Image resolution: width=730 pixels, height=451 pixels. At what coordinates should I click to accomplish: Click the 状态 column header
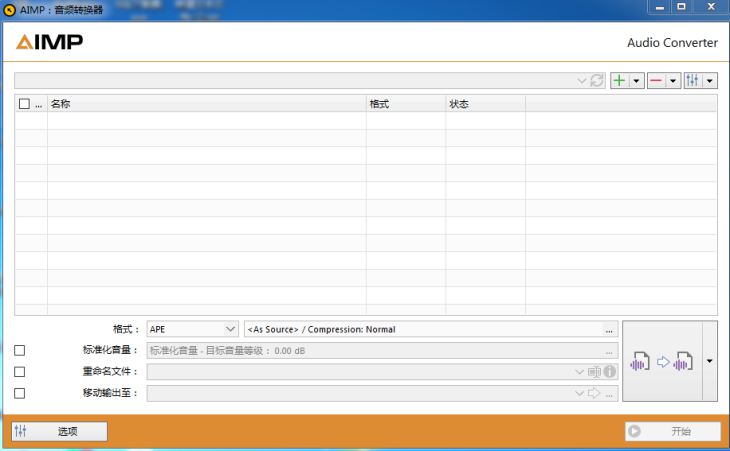click(x=486, y=103)
